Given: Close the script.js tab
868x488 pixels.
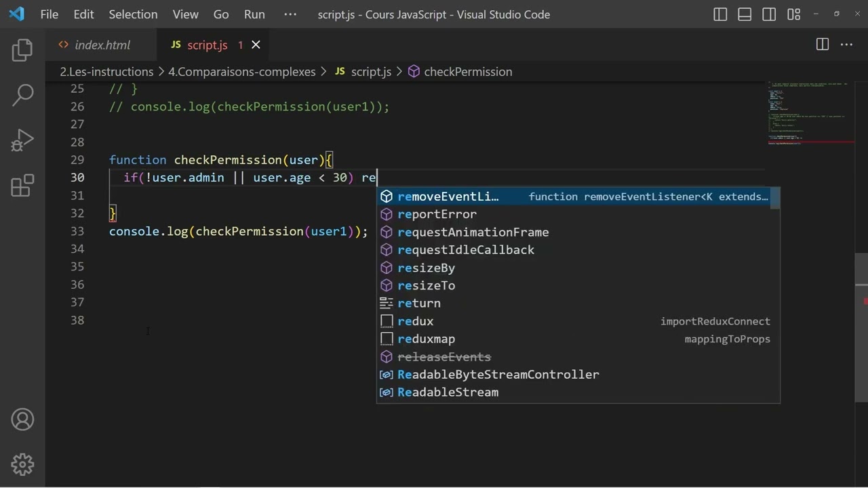Looking at the screenshot, I should 256,45.
